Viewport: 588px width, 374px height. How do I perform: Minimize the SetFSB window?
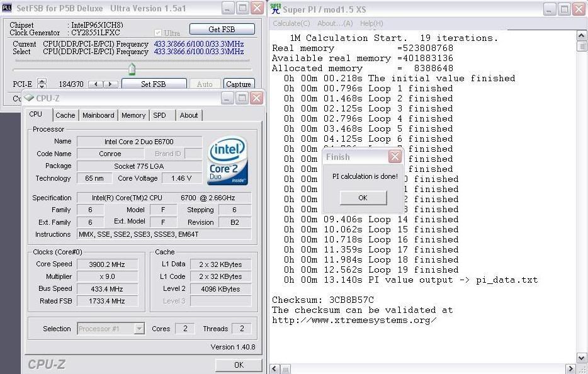[228, 8]
